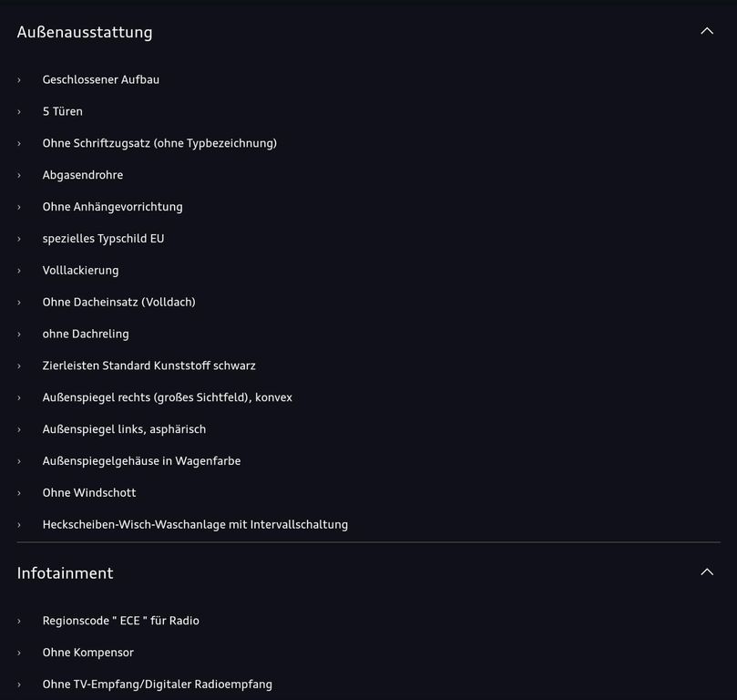Click the Außenausstattung section heading
This screenshot has width=737, height=700.
[x=85, y=32]
